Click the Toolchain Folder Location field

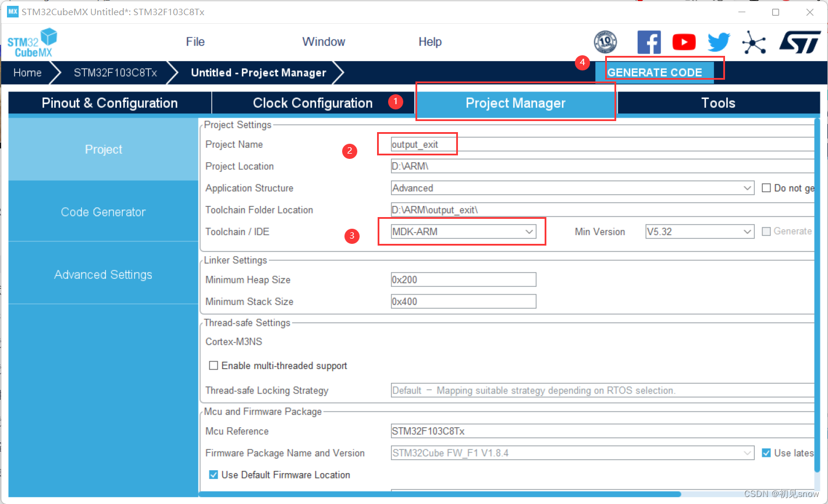click(602, 210)
